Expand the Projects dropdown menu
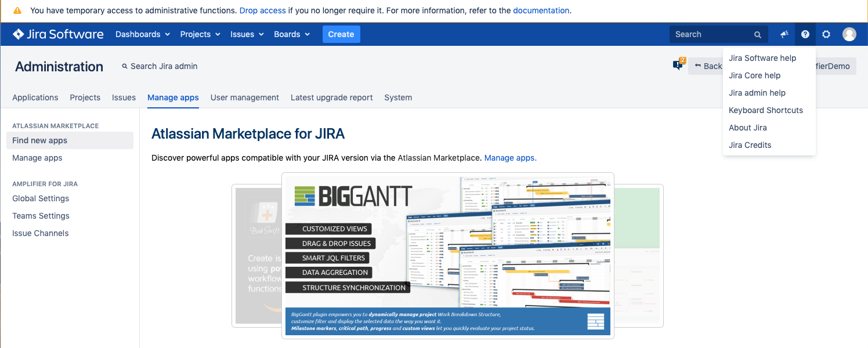Image resolution: width=868 pixels, height=348 pixels. pyautogui.click(x=200, y=34)
